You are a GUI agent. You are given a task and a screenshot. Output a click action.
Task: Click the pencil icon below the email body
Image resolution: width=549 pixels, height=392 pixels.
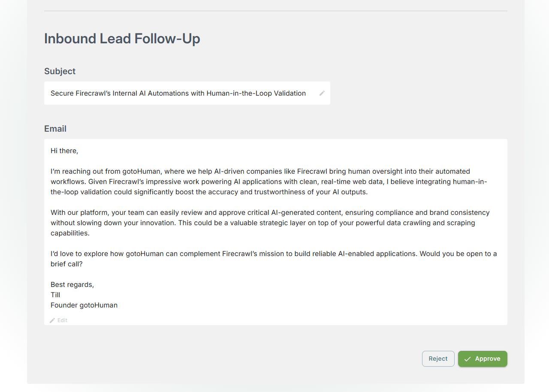coord(52,320)
